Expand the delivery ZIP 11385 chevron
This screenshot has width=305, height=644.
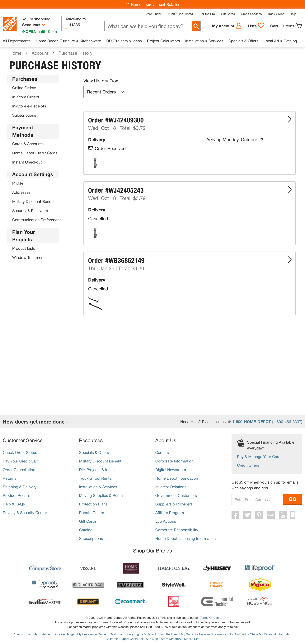[66, 29]
